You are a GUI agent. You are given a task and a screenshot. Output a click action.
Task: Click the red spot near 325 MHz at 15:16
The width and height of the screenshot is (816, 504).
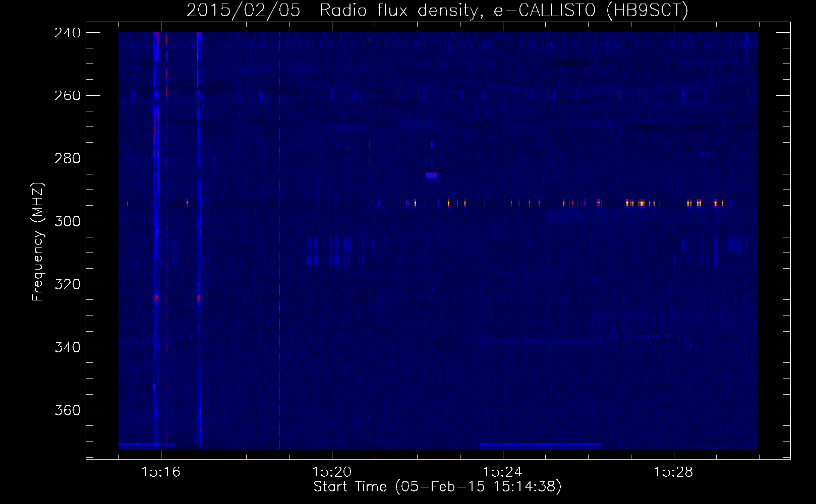click(156, 298)
